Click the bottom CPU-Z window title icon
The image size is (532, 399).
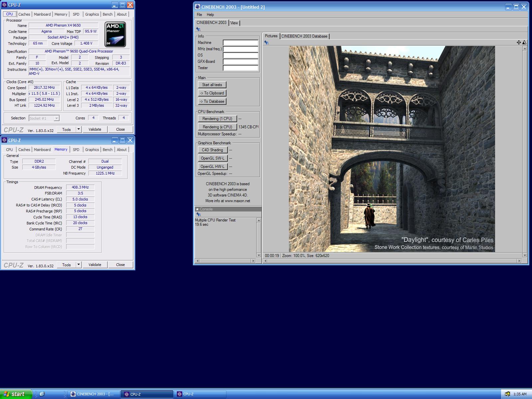(x=4, y=140)
